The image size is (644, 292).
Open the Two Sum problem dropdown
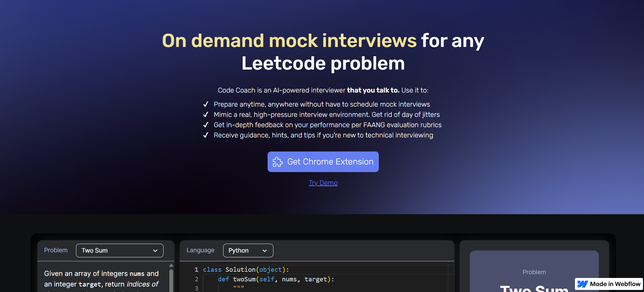[120, 251]
